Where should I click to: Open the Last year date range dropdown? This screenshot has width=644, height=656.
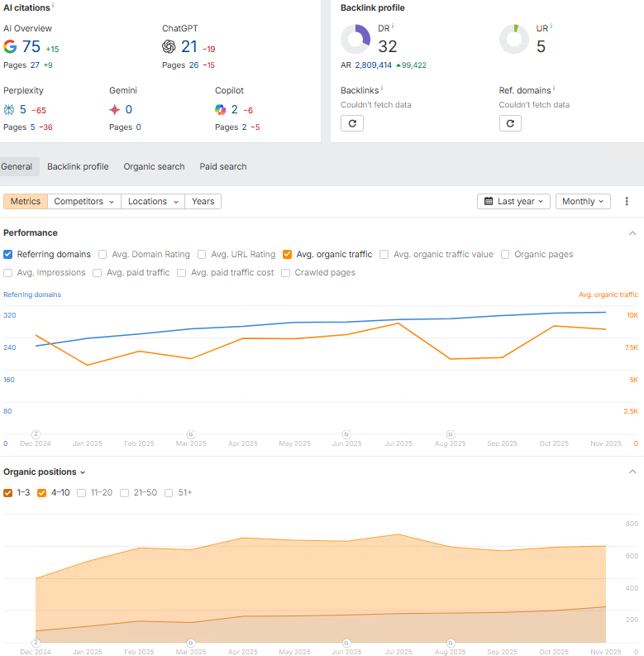pos(513,201)
